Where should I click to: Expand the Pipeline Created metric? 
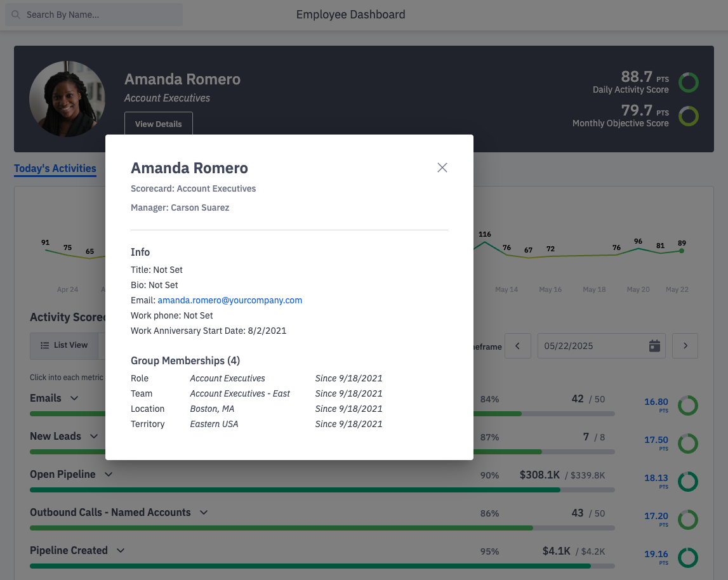tap(121, 551)
